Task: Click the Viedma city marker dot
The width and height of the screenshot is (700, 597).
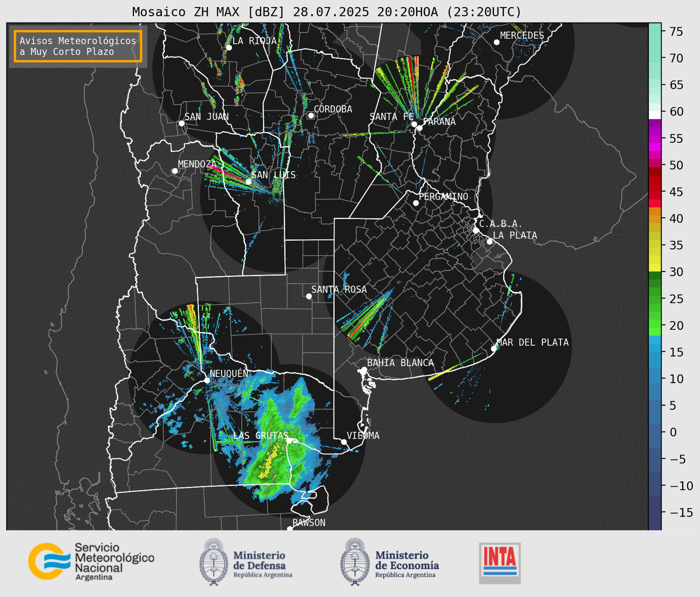Action: pyautogui.click(x=344, y=442)
